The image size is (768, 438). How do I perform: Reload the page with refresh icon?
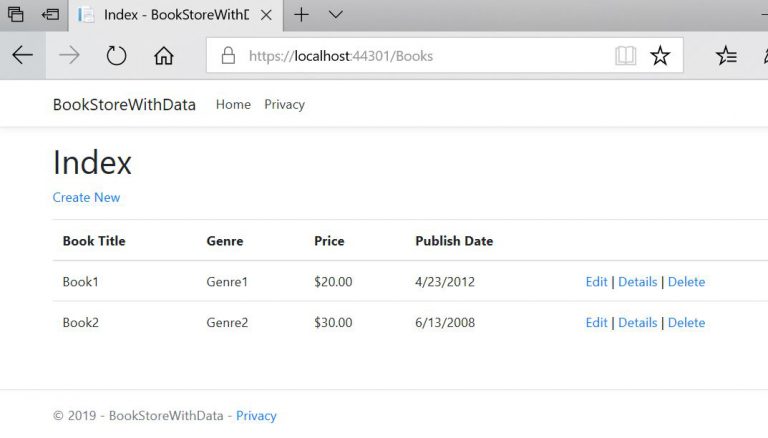coord(116,56)
